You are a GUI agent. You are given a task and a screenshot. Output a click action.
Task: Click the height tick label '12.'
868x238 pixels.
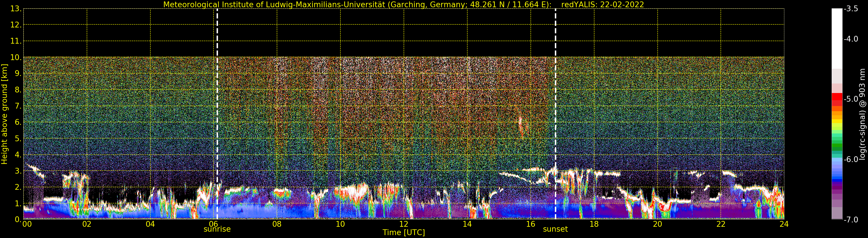coord(16,25)
